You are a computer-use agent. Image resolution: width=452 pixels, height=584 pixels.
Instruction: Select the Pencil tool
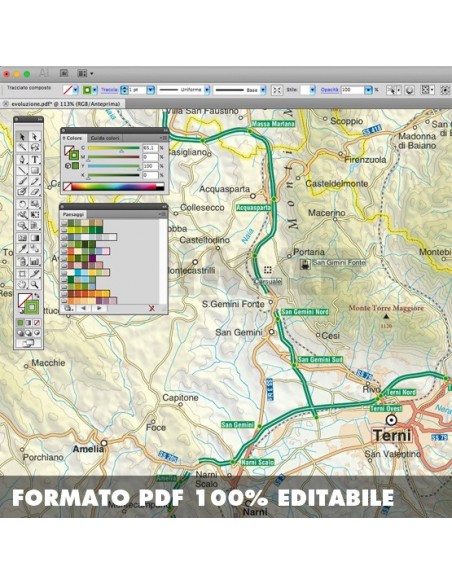click(x=35, y=181)
